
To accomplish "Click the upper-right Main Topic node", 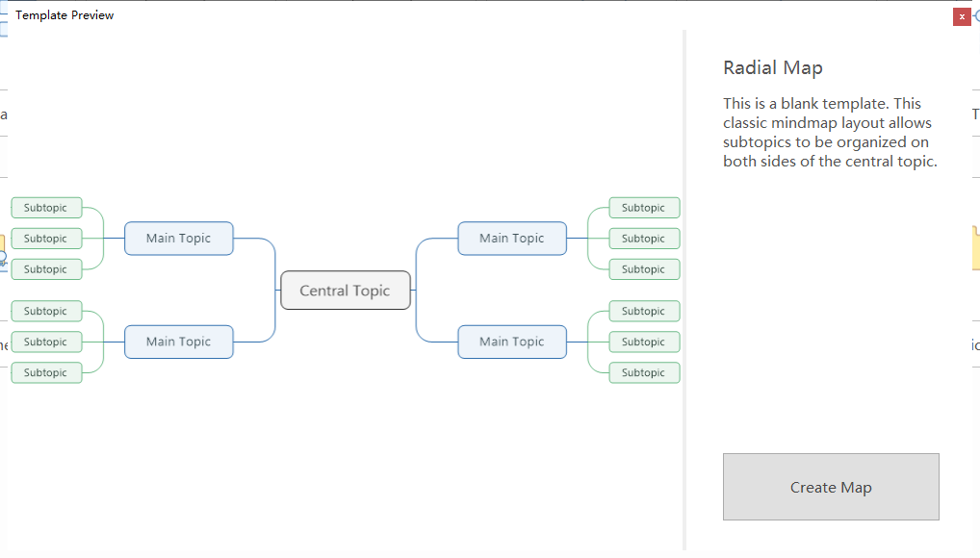I will 512,238.
